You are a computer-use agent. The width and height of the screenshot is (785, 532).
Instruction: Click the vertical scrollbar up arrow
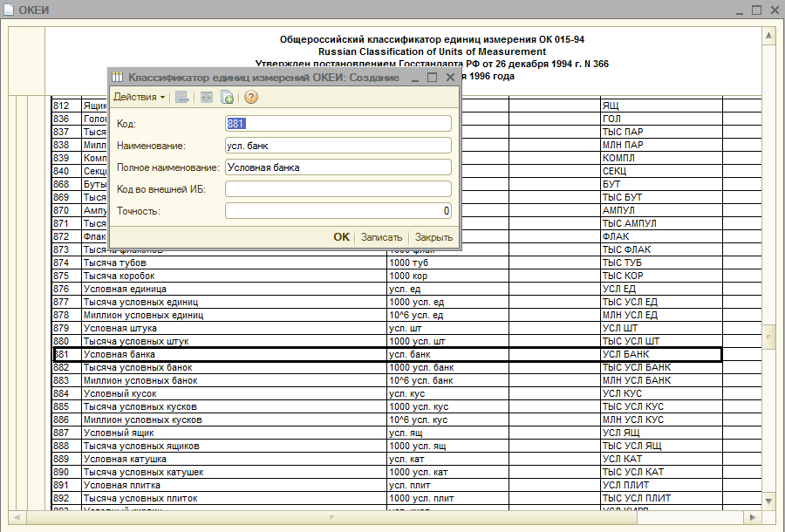(770, 37)
